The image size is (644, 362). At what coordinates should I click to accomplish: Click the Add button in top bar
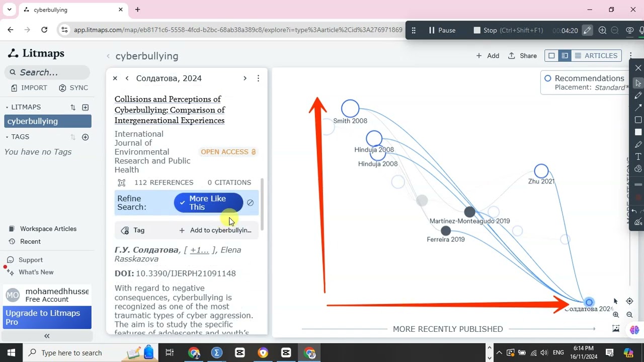pyautogui.click(x=488, y=56)
